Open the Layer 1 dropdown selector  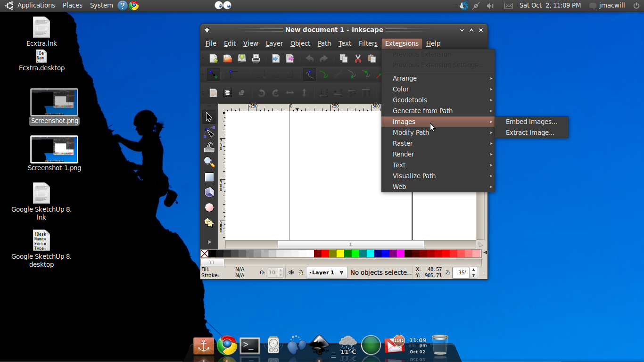click(327, 272)
